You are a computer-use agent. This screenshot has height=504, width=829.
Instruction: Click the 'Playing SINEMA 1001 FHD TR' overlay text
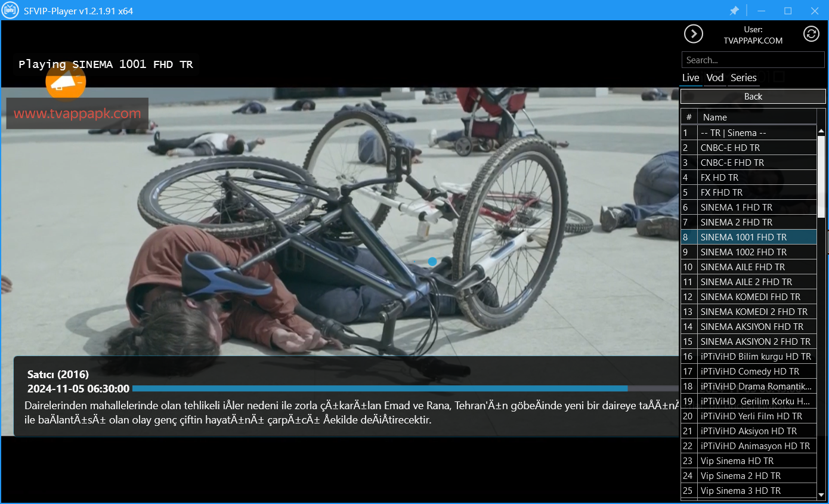pos(106,64)
